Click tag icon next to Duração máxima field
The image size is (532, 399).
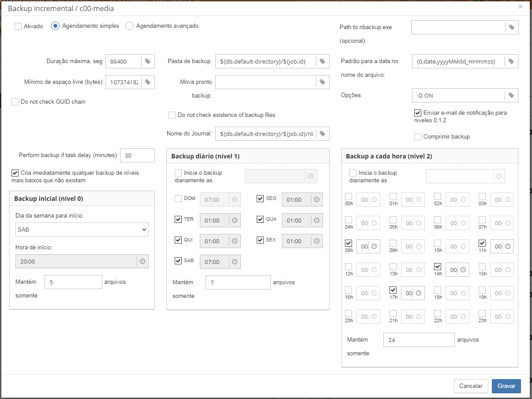point(148,61)
